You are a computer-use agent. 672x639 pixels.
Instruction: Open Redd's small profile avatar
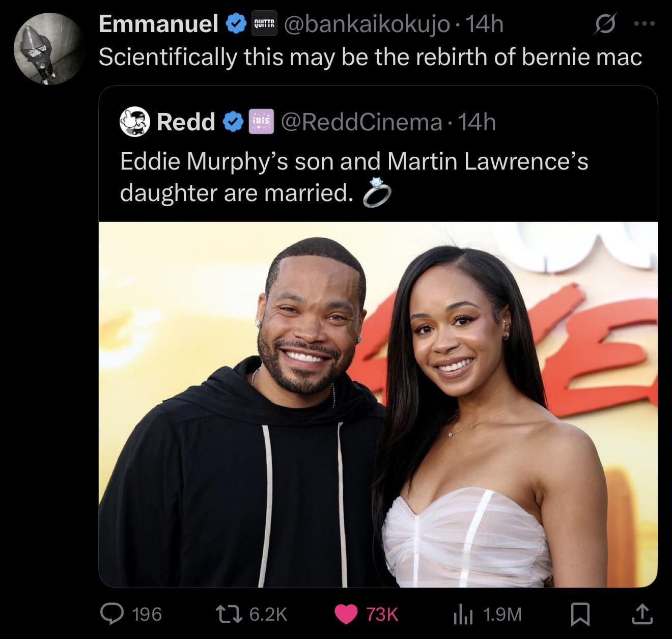click(x=135, y=122)
